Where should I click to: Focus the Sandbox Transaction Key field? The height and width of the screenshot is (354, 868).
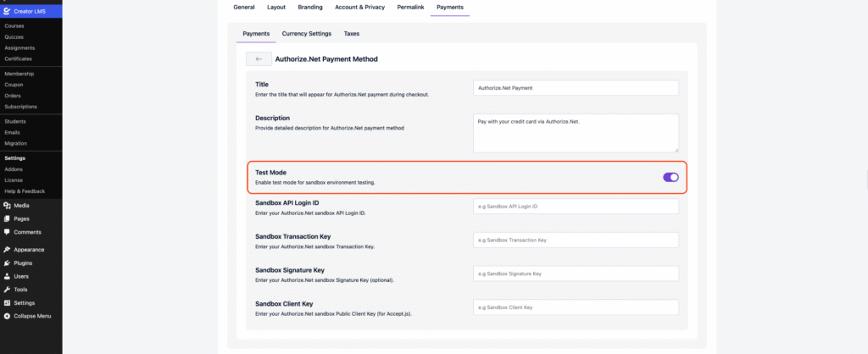576,240
